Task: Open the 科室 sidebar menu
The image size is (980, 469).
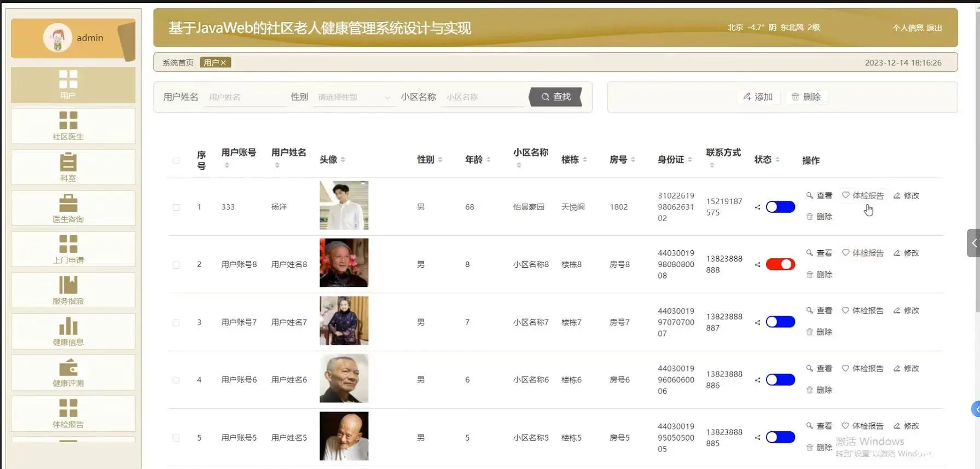Action: pyautogui.click(x=73, y=167)
